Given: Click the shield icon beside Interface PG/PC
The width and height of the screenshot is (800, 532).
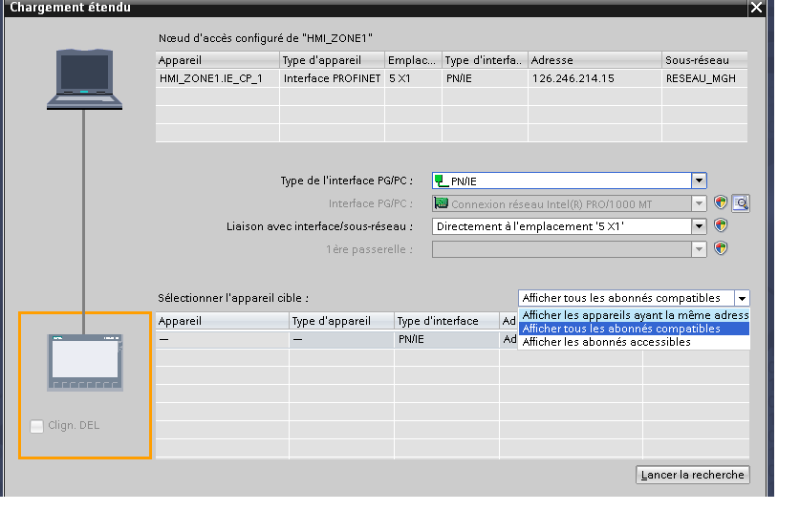Looking at the screenshot, I should (722, 202).
